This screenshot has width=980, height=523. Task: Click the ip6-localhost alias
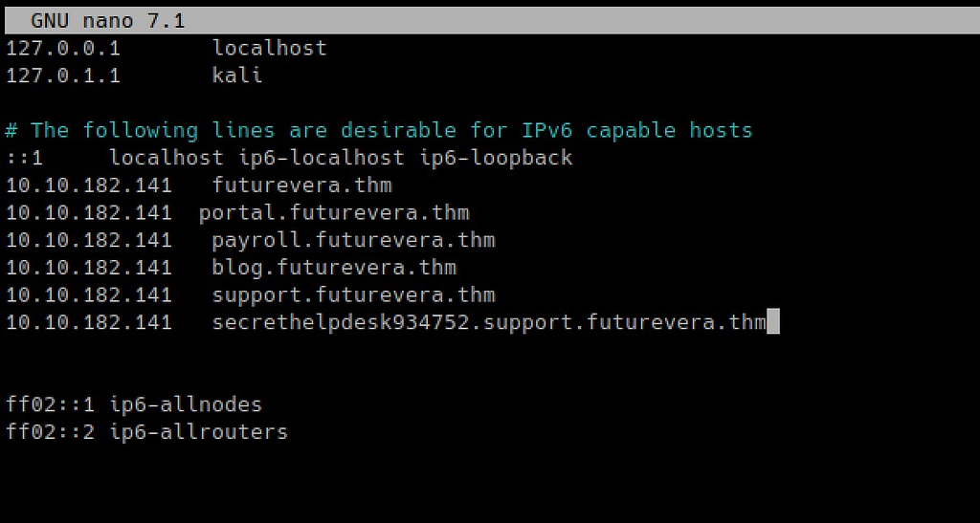click(322, 157)
